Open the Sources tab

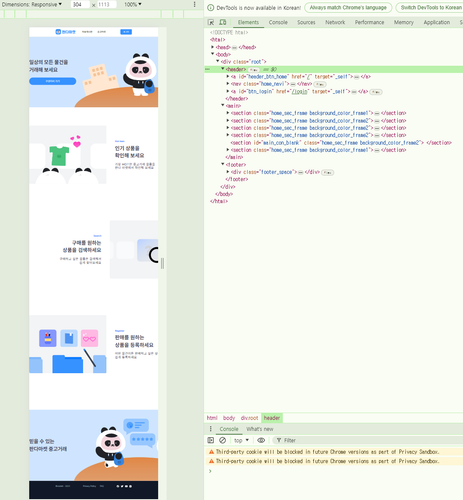pos(306,22)
